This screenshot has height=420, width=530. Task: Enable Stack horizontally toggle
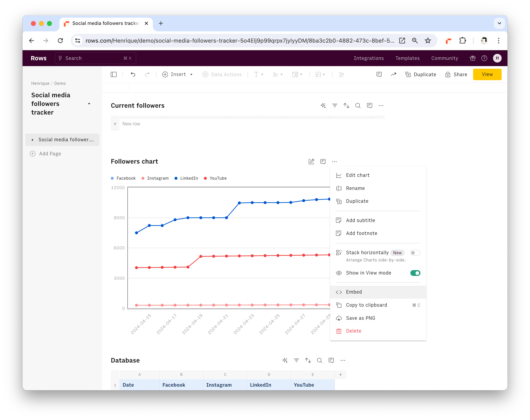[414, 252]
